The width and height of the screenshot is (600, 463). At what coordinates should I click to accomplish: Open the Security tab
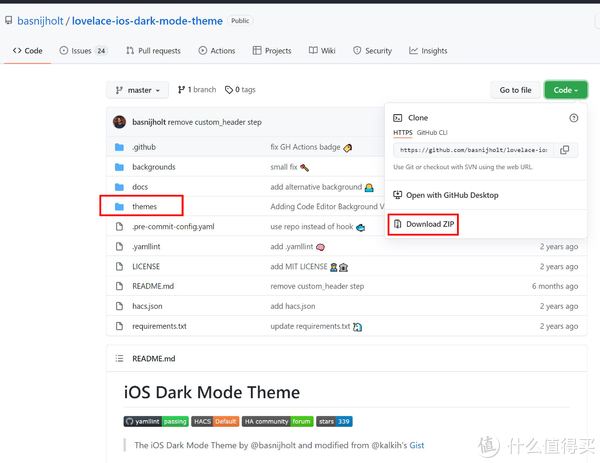point(372,51)
